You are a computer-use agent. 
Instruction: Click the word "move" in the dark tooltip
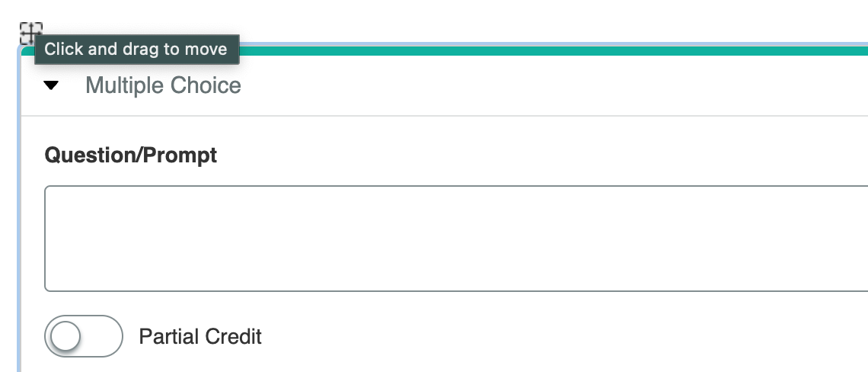pos(206,50)
